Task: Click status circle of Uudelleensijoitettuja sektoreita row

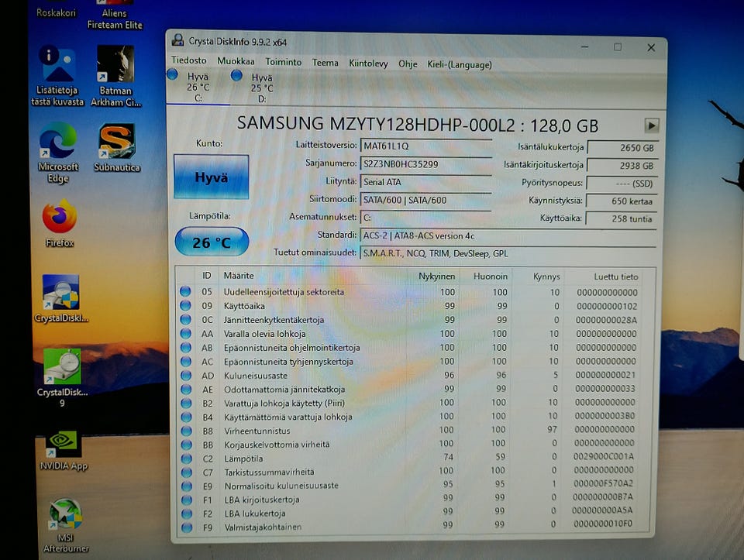Action: click(x=185, y=291)
